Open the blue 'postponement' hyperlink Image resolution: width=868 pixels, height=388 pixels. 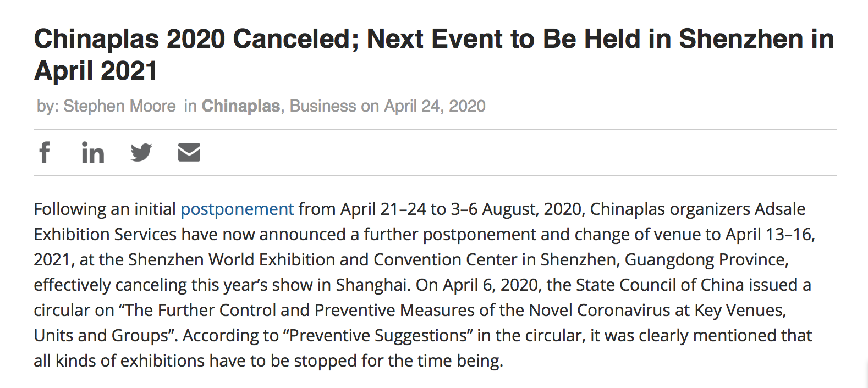click(237, 209)
